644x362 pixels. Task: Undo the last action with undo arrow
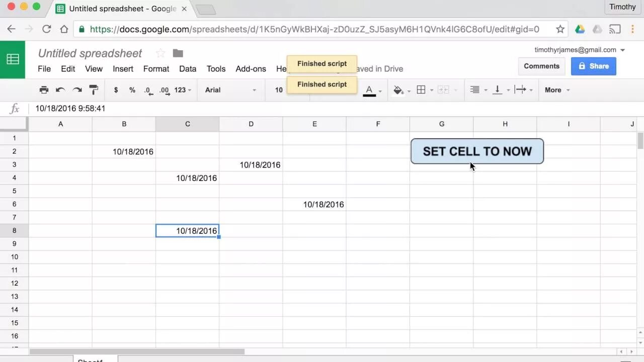60,90
